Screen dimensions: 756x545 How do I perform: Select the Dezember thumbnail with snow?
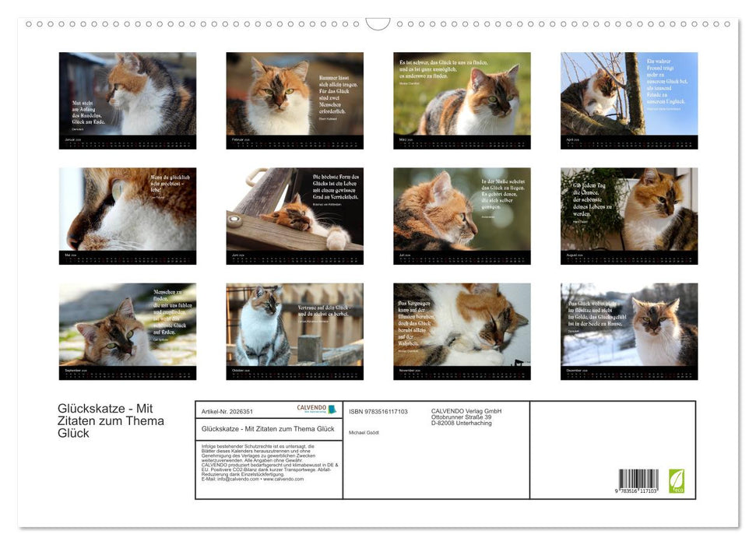click(629, 331)
